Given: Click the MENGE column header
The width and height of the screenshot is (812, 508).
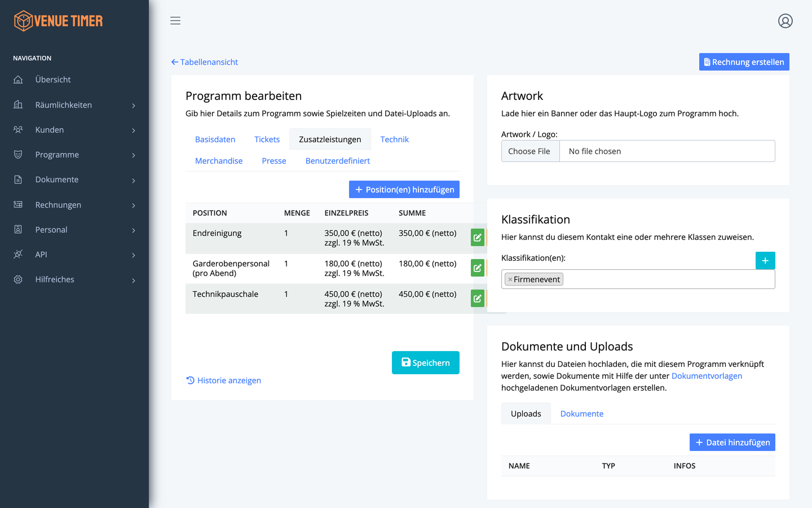Looking at the screenshot, I should (x=297, y=213).
